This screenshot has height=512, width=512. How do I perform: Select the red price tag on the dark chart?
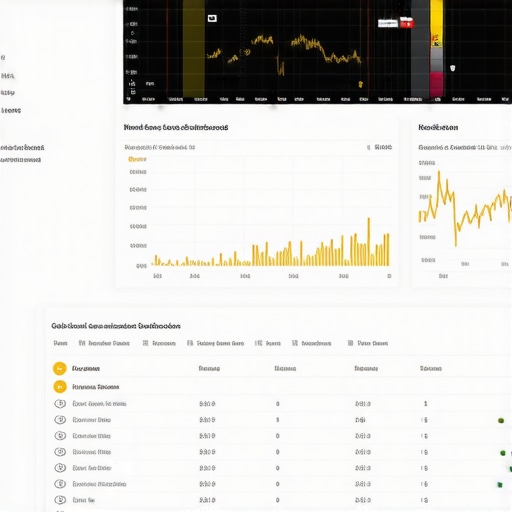pos(407,23)
